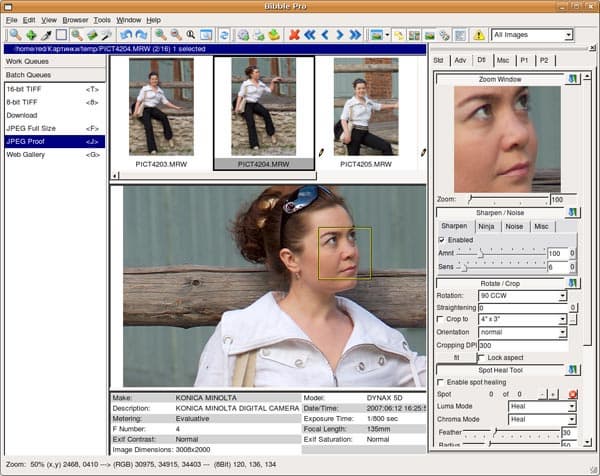Click the green download arrow icon

tap(274, 35)
